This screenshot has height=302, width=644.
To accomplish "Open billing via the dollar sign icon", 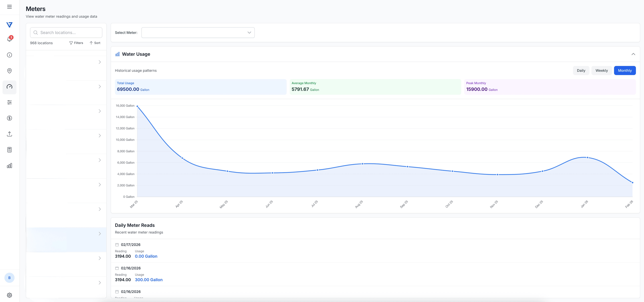I will pyautogui.click(x=9, y=118).
